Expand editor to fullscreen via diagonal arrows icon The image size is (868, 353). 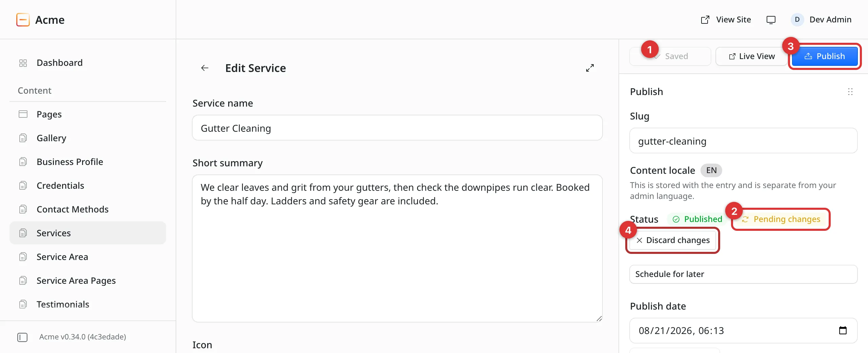click(590, 68)
